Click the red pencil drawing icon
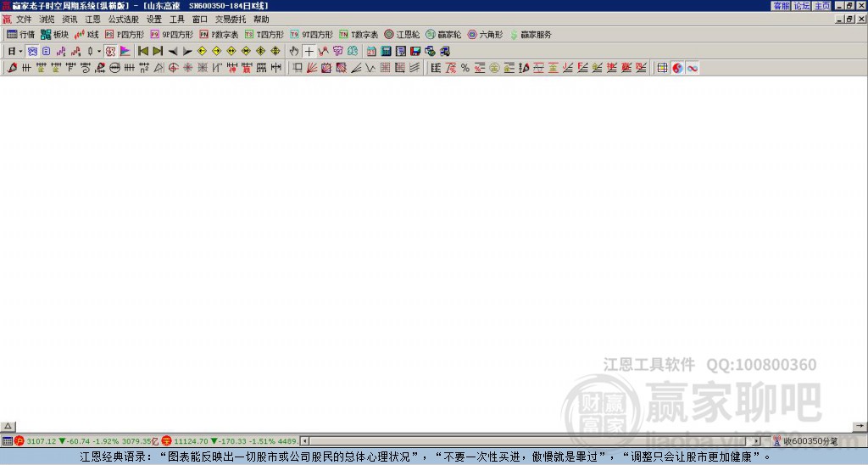 pyautogui.click(x=12, y=68)
